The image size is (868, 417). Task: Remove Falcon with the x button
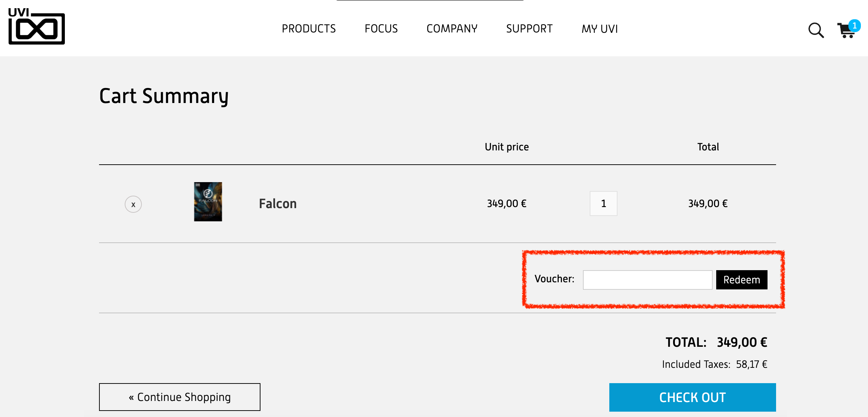[133, 205]
